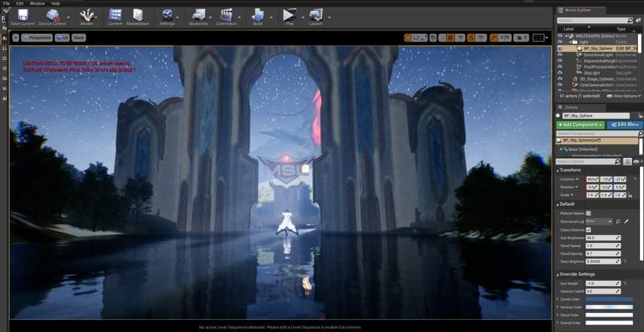Image resolution: width=644 pixels, height=332 pixels.
Task: Click the Add Component button
Action: [x=580, y=125]
